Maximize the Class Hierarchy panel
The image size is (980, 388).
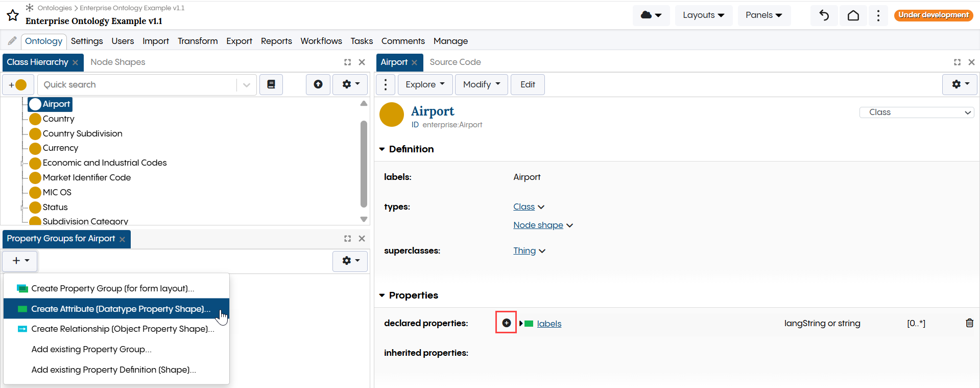tap(347, 62)
